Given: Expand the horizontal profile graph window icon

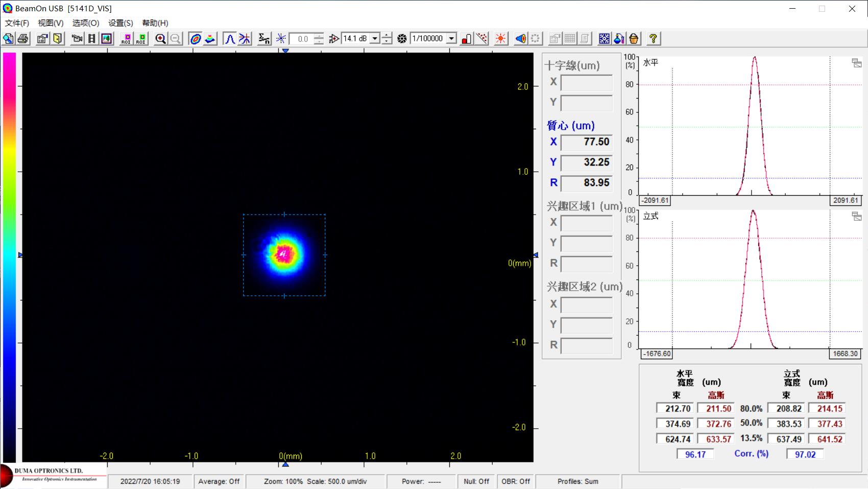Looking at the screenshot, I should click(856, 63).
